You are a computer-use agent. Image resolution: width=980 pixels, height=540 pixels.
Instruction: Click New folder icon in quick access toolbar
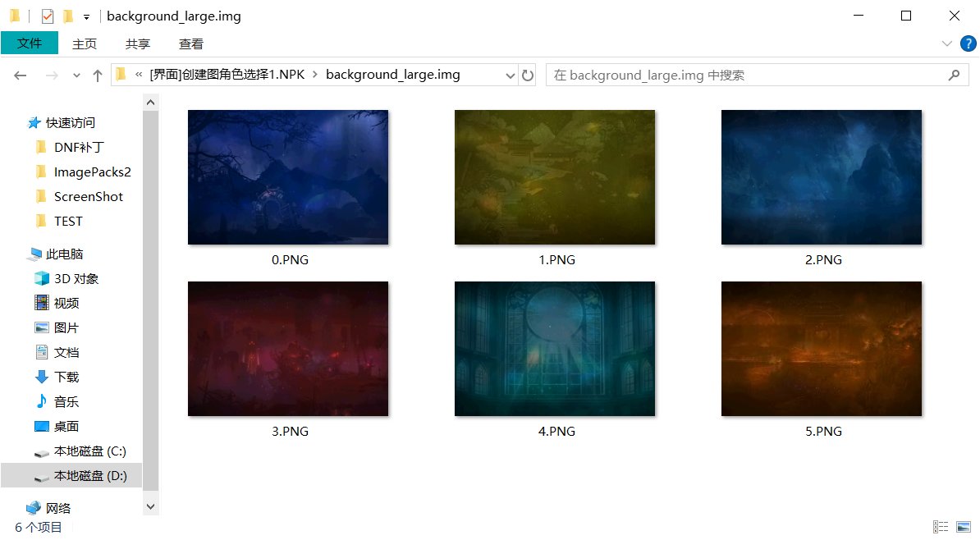68,16
